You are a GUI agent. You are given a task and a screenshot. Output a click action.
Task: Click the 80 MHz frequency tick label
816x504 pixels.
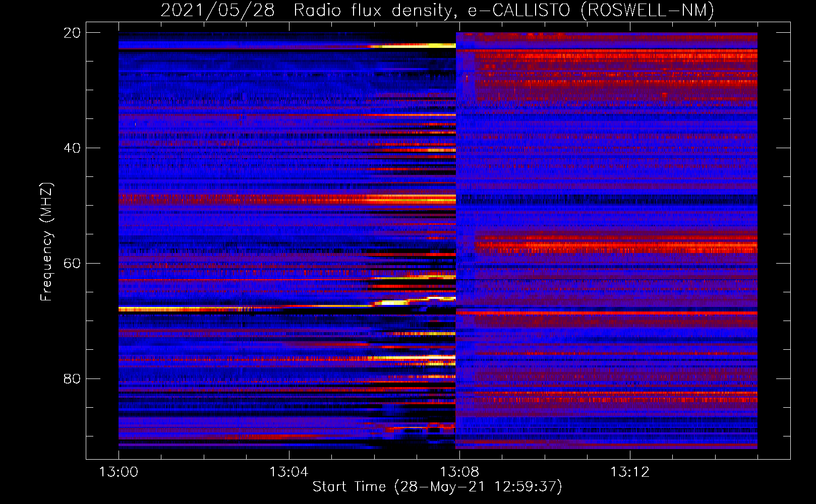pos(72,379)
